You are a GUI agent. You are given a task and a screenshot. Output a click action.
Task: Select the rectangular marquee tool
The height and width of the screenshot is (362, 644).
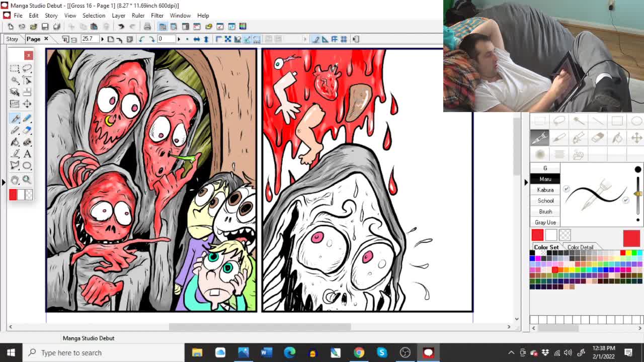click(15, 68)
